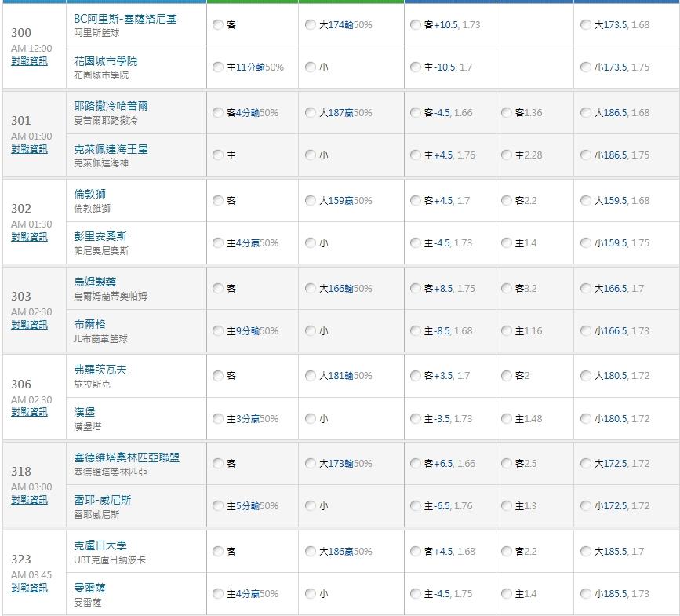Select 大159贏50% radio button

tap(311, 201)
